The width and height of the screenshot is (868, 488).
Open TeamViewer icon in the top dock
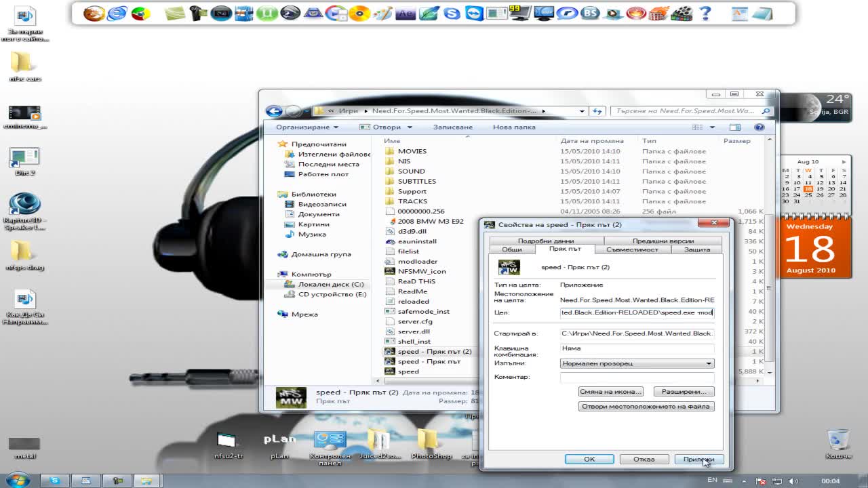[x=475, y=13]
